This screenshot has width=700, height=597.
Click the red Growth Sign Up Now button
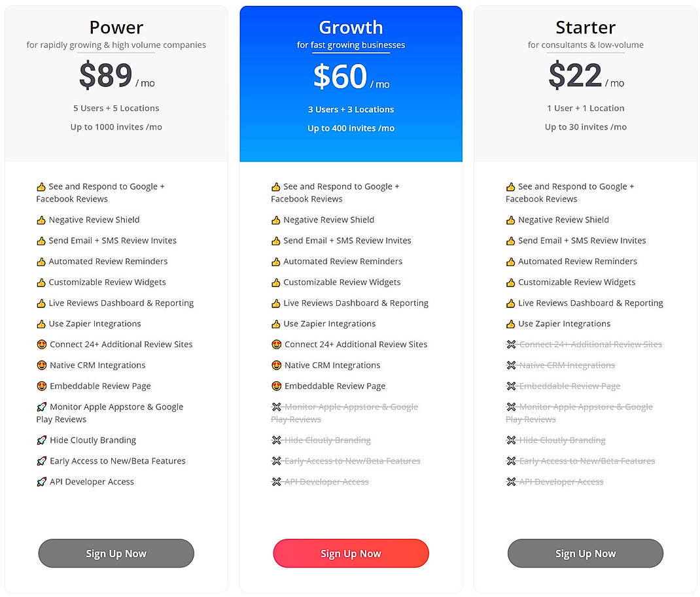(x=351, y=553)
